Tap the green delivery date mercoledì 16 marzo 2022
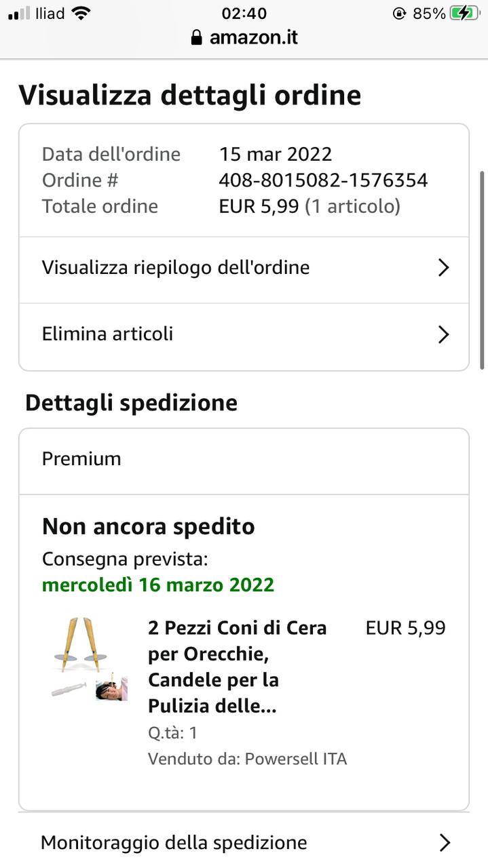 point(158,585)
